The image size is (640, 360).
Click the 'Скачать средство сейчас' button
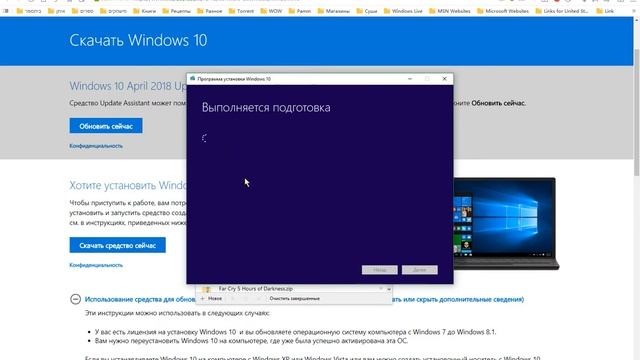[x=118, y=245]
